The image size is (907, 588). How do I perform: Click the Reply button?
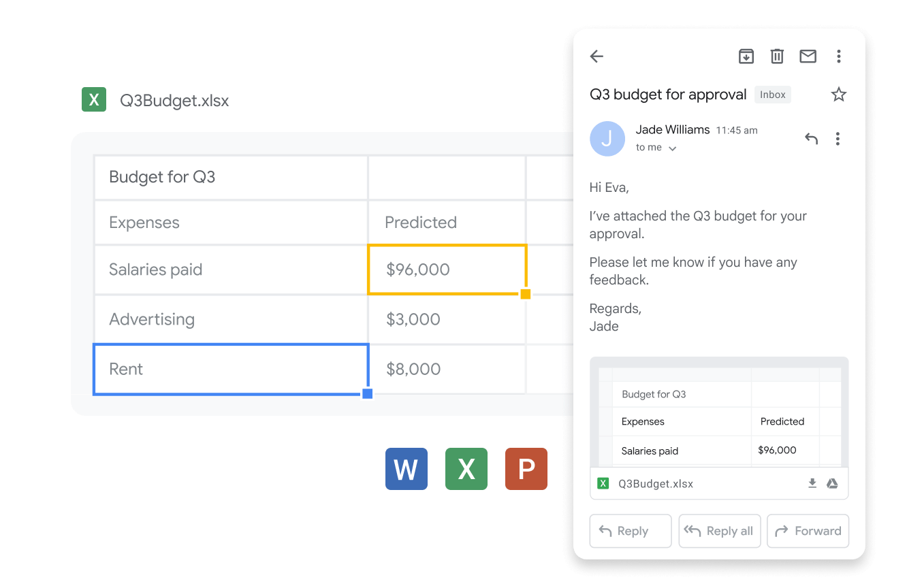tap(631, 531)
